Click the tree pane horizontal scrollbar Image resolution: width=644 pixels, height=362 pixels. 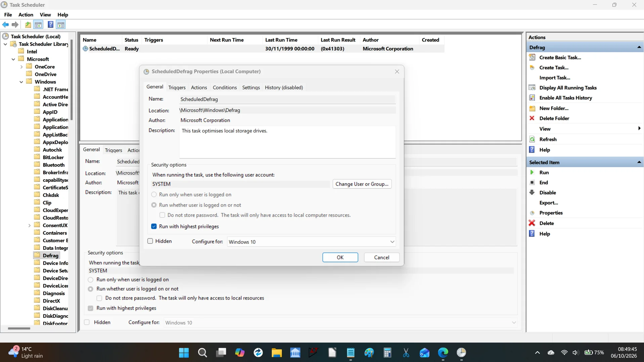coord(19,328)
